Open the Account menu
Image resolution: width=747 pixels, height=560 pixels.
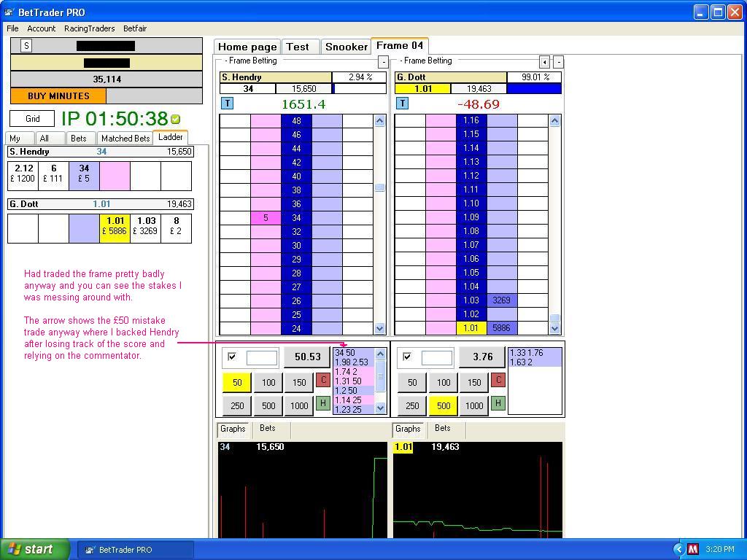click(42, 28)
